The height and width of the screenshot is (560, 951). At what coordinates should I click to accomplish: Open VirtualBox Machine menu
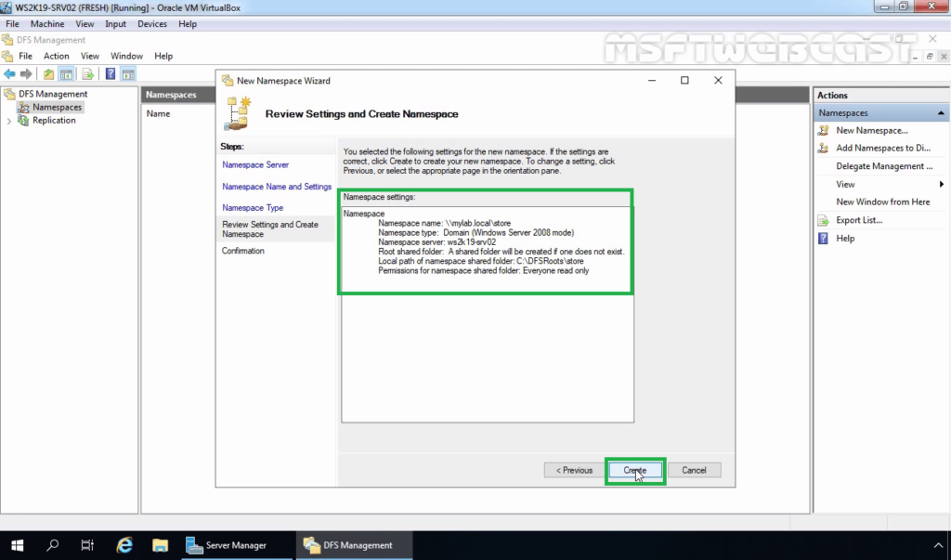(x=47, y=23)
